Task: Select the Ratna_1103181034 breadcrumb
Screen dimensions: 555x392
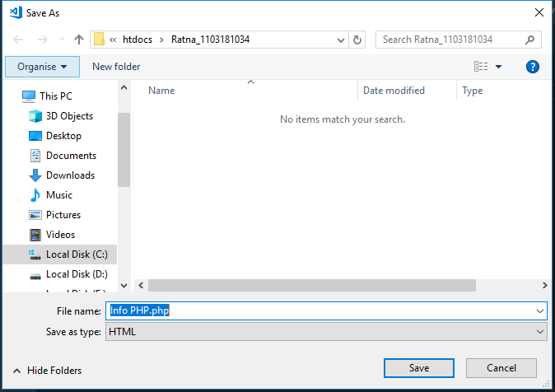Action: pos(210,40)
